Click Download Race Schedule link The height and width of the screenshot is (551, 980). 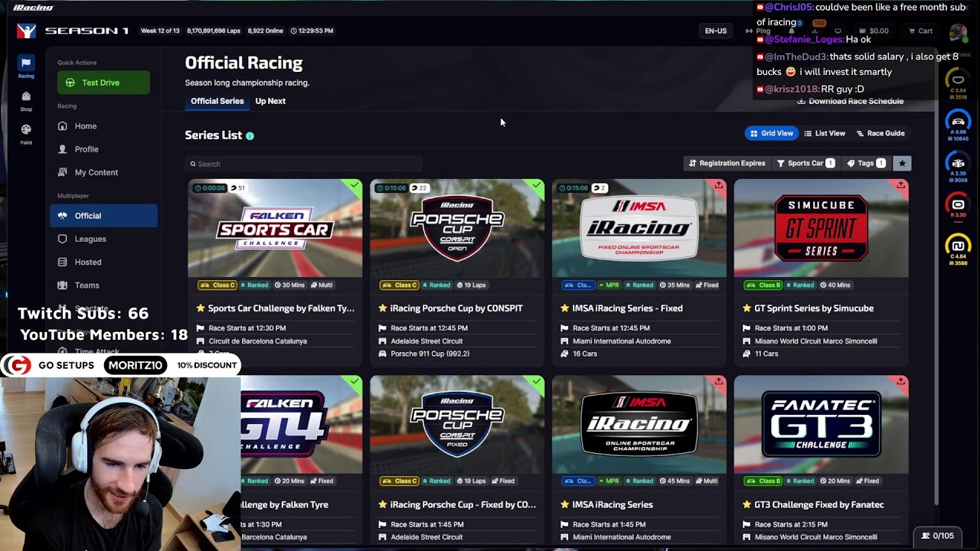(x=851, y=101)
